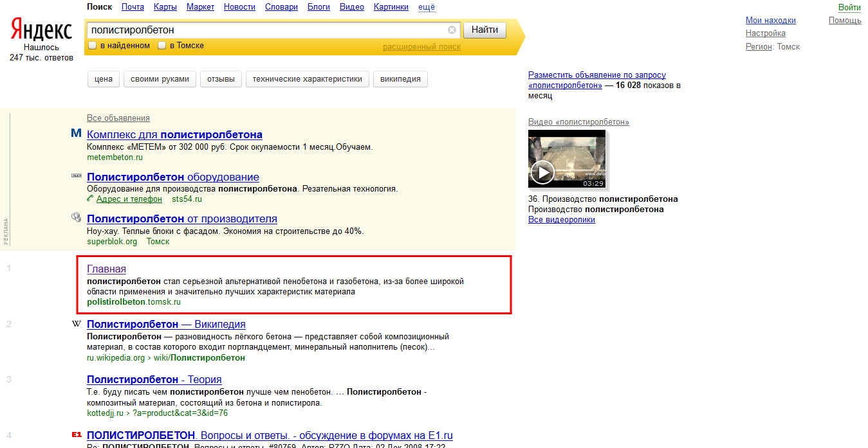Click the sts54.ru ad favicon
Viewport: 868px width, 448px height.
[76, 175]
